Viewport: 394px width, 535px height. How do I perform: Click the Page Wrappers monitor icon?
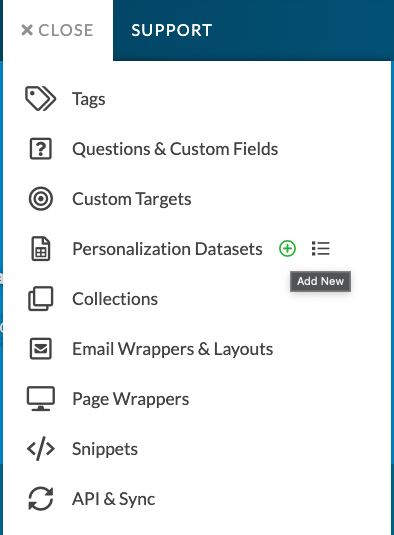pyautogui.click(x=41, y=399)
